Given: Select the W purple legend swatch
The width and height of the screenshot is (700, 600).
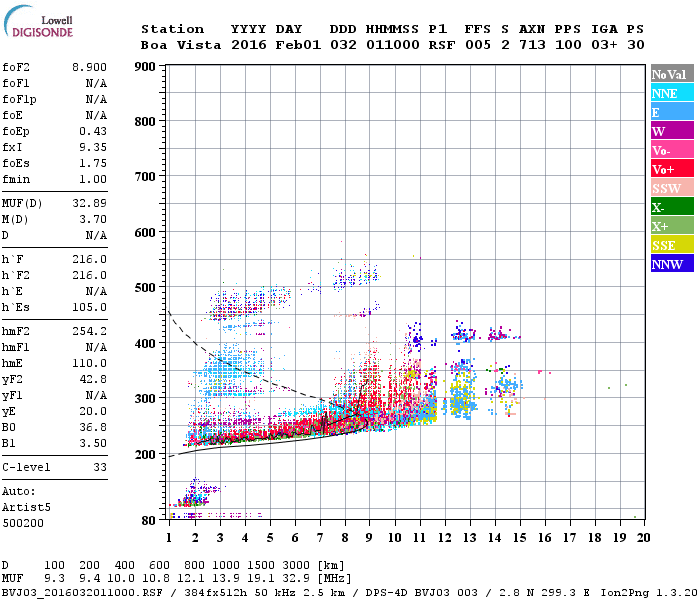Looking at the screenshot, I should point(672,131).
